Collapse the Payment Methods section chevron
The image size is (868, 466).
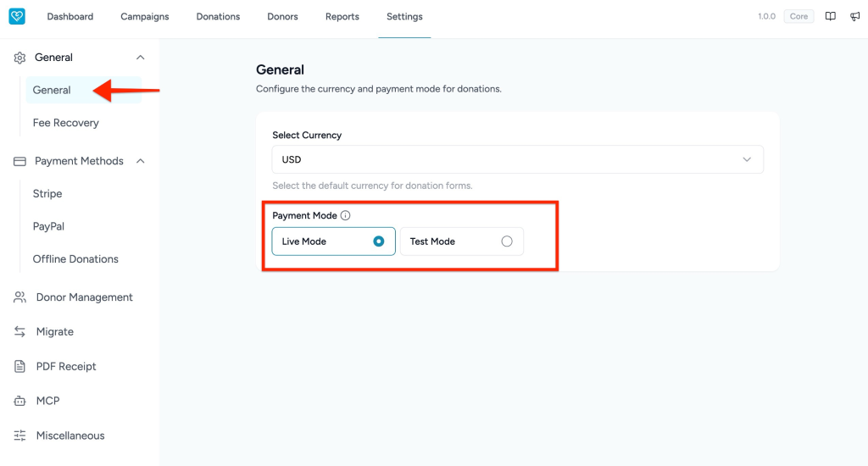point(140,161)
